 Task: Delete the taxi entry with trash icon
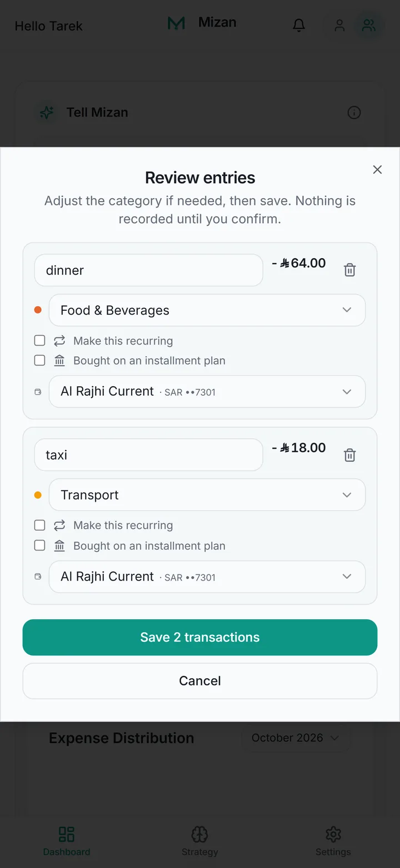pos(349,455)
